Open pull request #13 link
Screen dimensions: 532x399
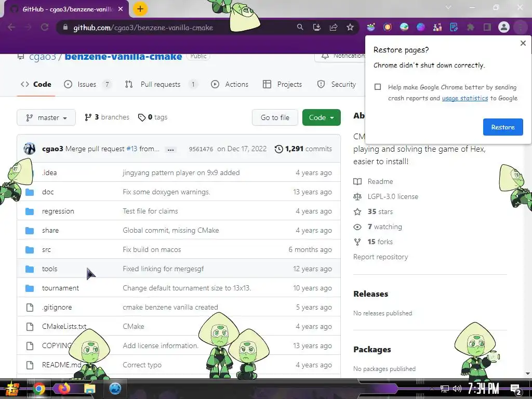131,149
